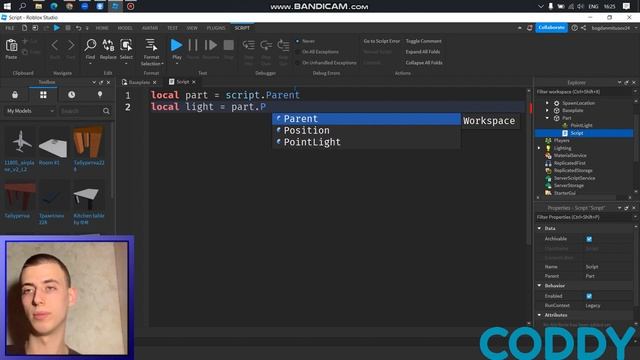This screenshot has width=640, height=360.
Task: Select PointLight in the Explorer tree
Action: click(581, 125)
